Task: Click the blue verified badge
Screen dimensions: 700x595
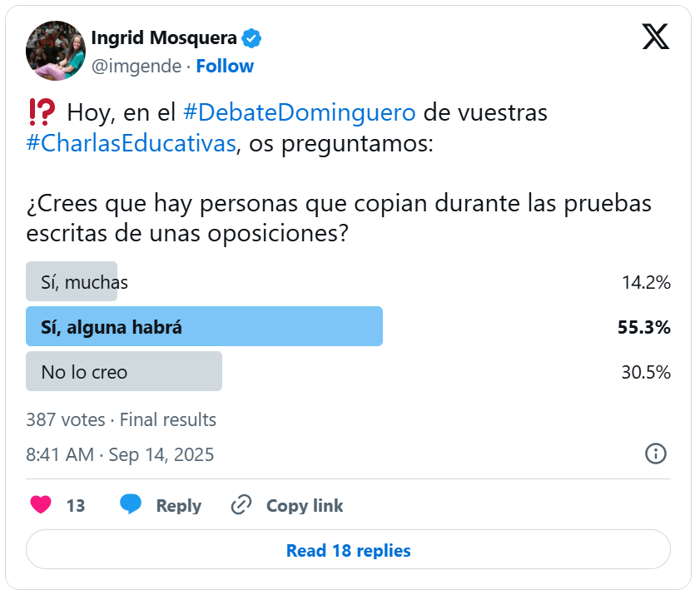Action: (252, 38)
